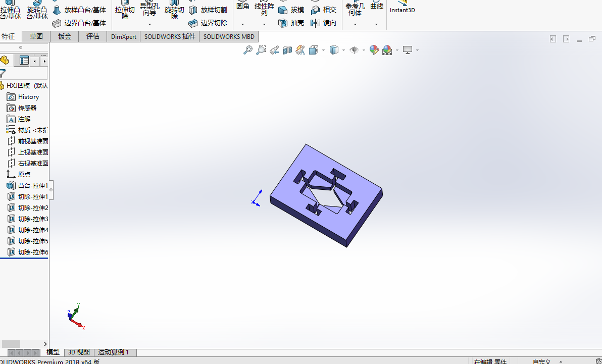Image resolution: width=602 pixels, height=364 pixels.
Task: Click the Zoom to Fit magnifier icon
Action: point(248,50)
